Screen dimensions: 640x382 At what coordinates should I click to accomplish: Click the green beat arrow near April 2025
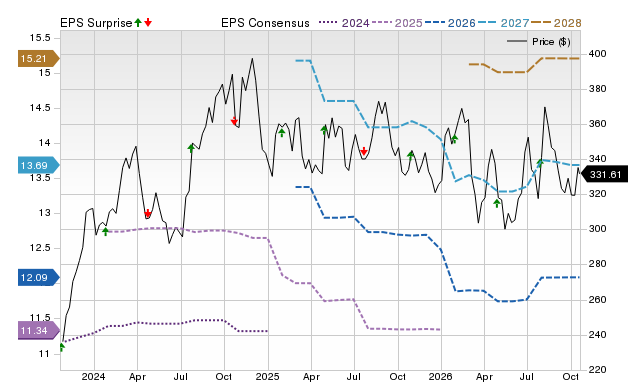click(324, 130)
